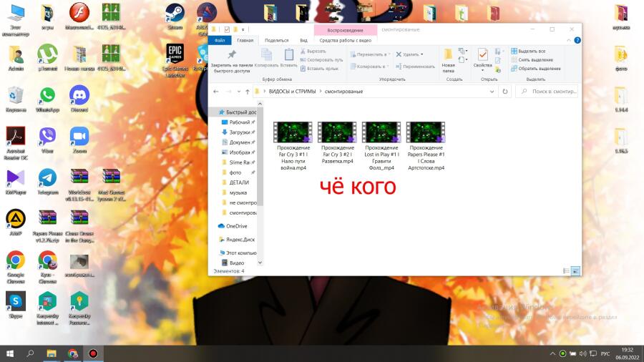Click the Back navigation arrow
Viewport: 644px width, 362px height.
pyautogui.click(x=216, y=92)
